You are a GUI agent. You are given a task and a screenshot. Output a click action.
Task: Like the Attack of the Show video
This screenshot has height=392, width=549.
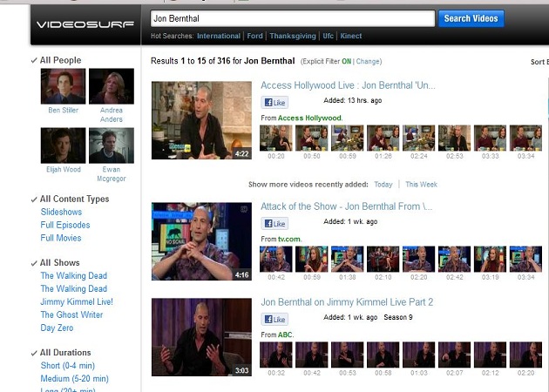[x=275, y=224]
